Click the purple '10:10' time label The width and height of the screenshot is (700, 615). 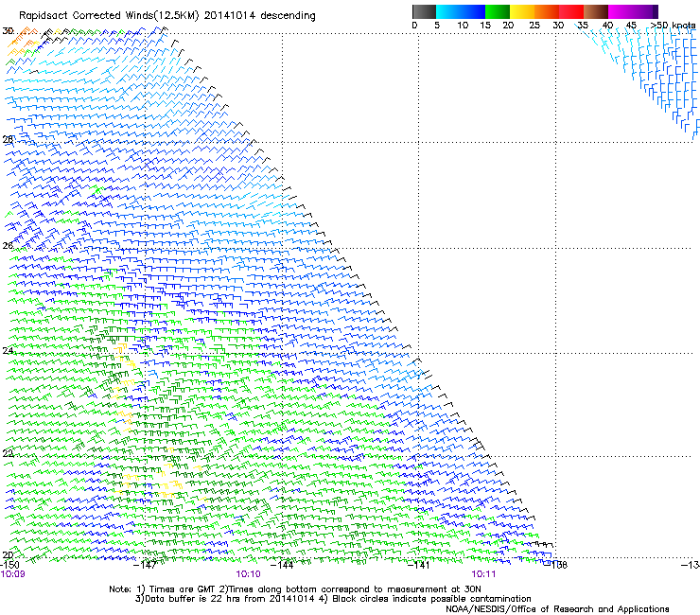[248, 574]
